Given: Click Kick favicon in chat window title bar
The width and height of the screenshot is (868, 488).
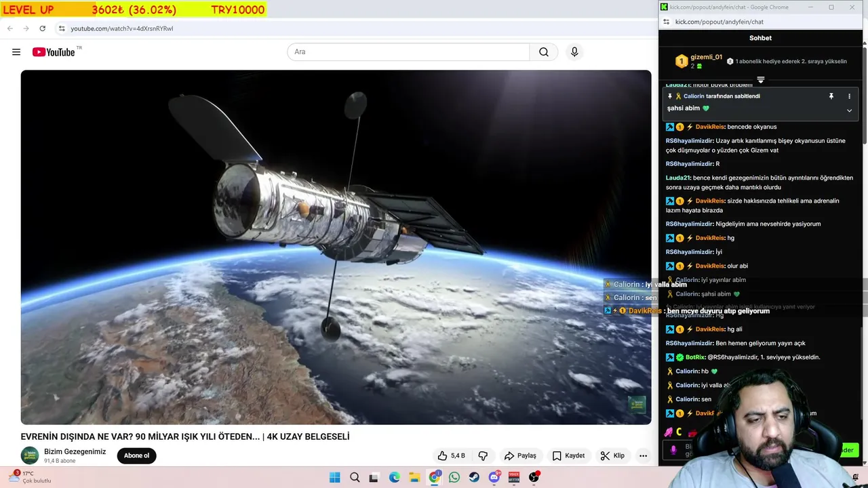Looking at the screenshot, I should pyautogui.click(x=664, y=7).
